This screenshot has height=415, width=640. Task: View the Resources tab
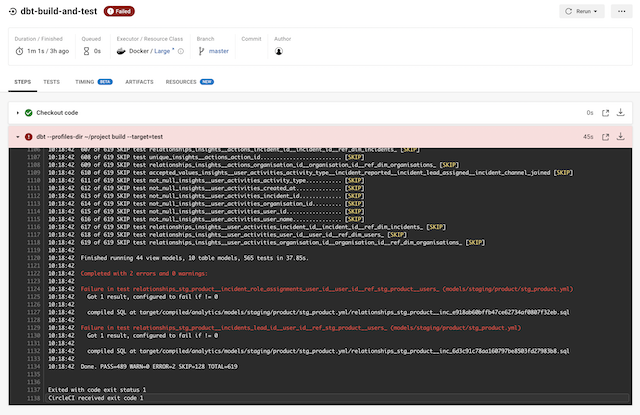180,81
